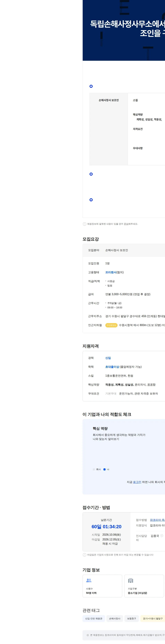The width and height of the screenshot is (165, 644).
Task: Click the 핵심 역량 title in the fit check
Action: [100, 428]
